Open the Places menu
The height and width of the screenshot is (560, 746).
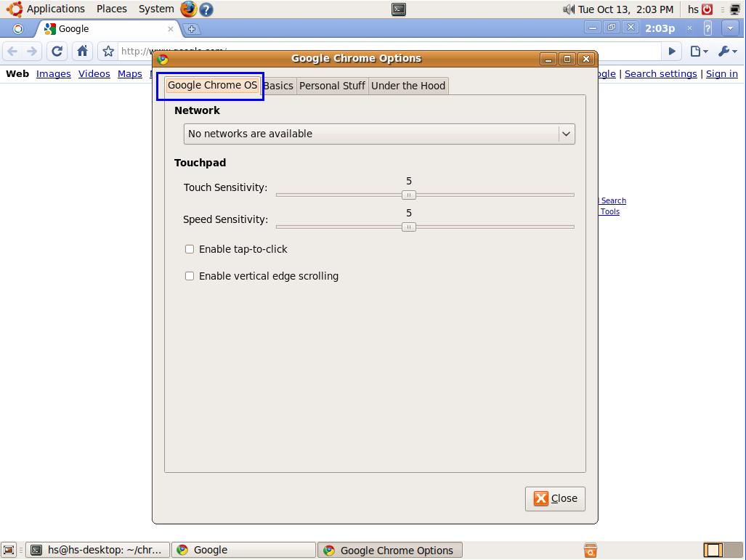click(x=112, y=9)
